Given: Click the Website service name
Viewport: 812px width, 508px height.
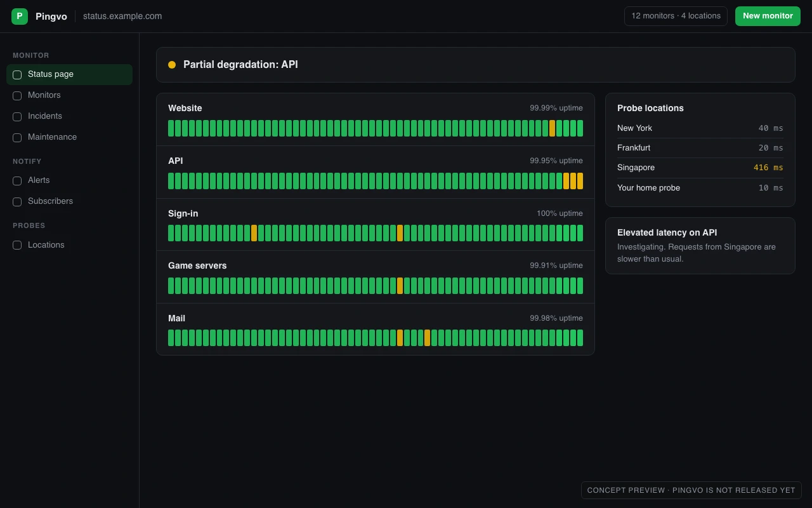Looking at the screenshot, I should 185,108.
